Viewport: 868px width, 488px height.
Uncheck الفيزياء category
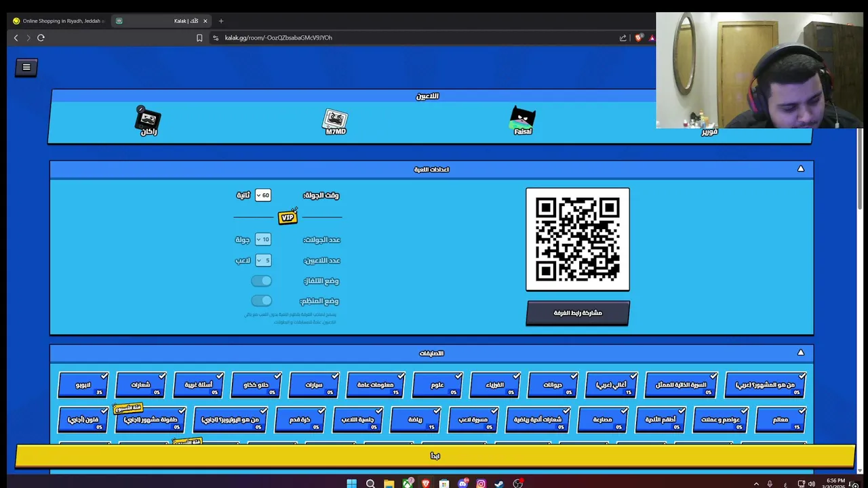pyautogui.click(x=495, y=385)
